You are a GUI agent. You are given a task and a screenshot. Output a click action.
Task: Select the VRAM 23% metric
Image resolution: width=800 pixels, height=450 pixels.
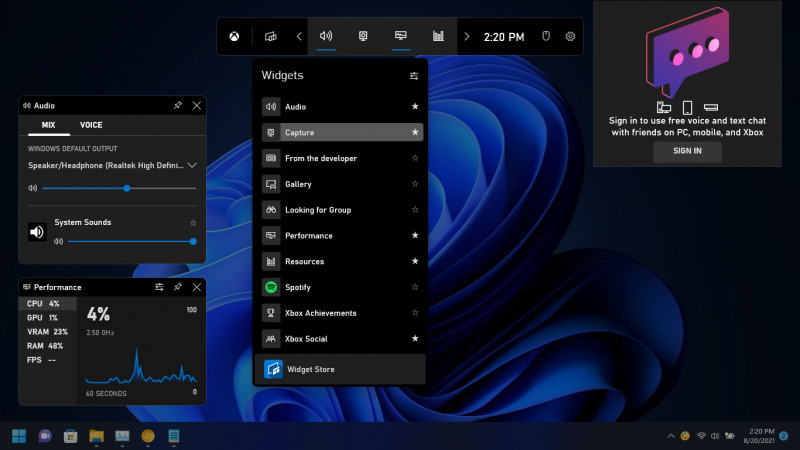point(48,332)
